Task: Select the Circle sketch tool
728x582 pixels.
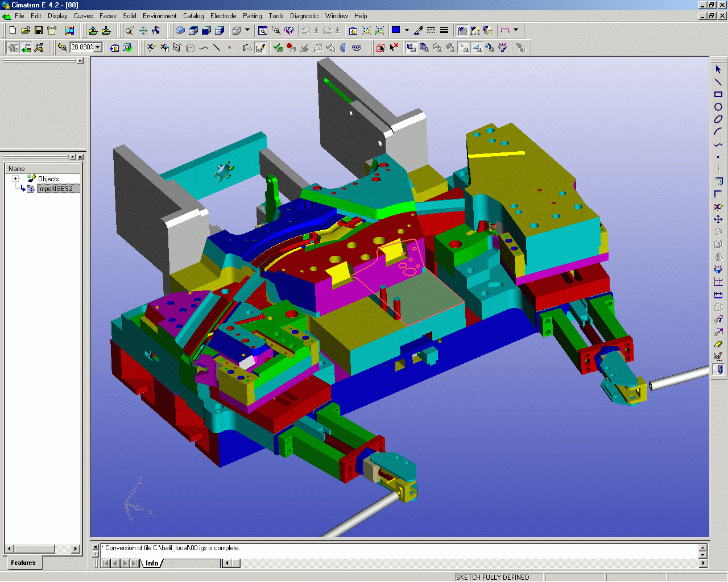Action: point(718,107)
